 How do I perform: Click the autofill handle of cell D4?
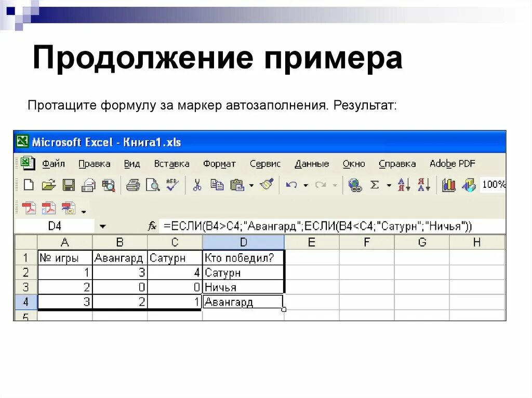click(284, 309)
